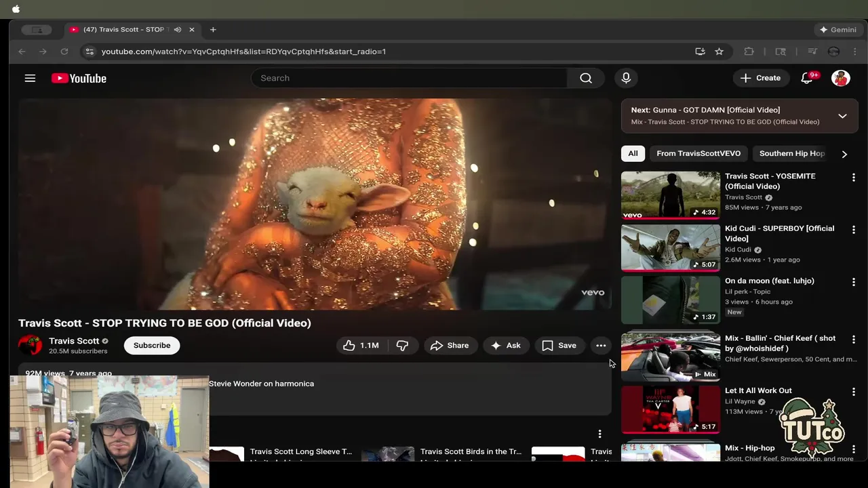Viewport: 868px width, 488px height.
Task: Select Southern Hip Hop chip
Action: (x=791, y=154)
